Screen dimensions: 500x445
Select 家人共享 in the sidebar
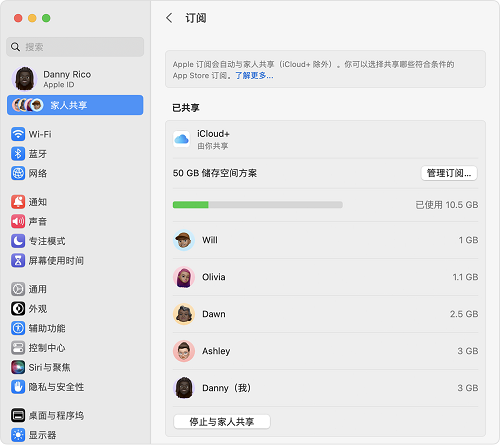pos(75,105)
